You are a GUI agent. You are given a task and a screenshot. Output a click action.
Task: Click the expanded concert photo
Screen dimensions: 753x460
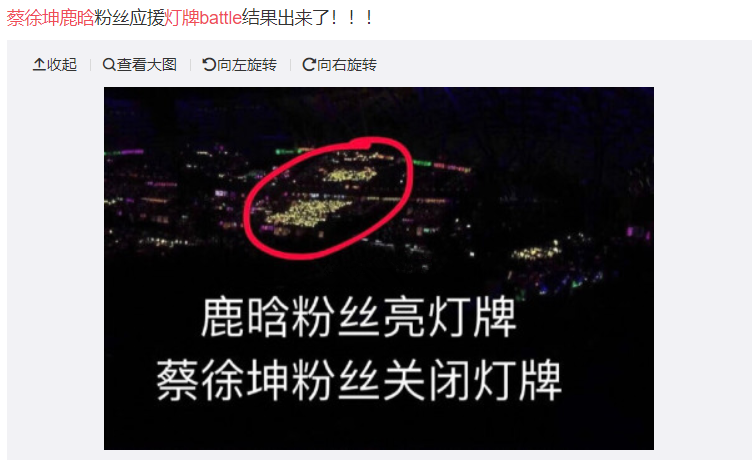point(379,268)
